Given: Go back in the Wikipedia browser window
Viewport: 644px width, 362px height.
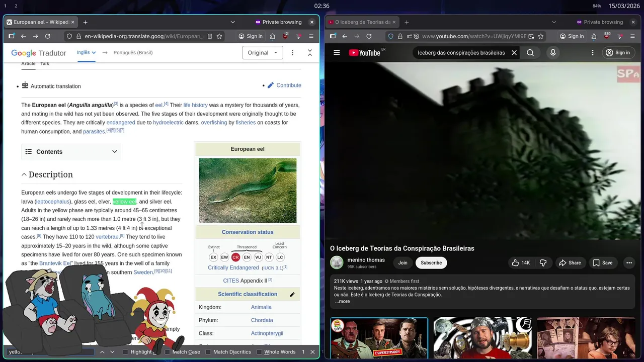Looking at the screenshot, I should click(23, 36).
